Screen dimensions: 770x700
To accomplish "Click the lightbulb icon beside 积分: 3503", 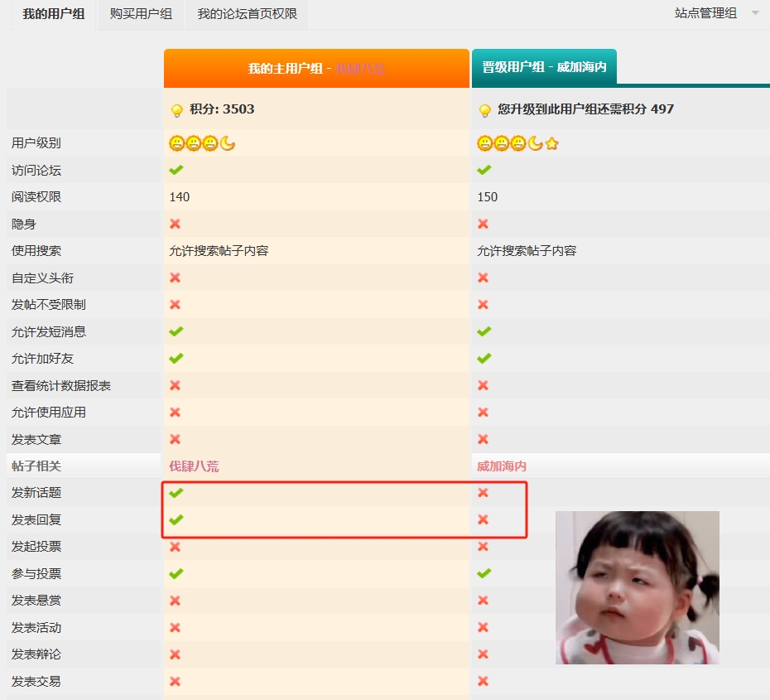I will coord(177,110).
